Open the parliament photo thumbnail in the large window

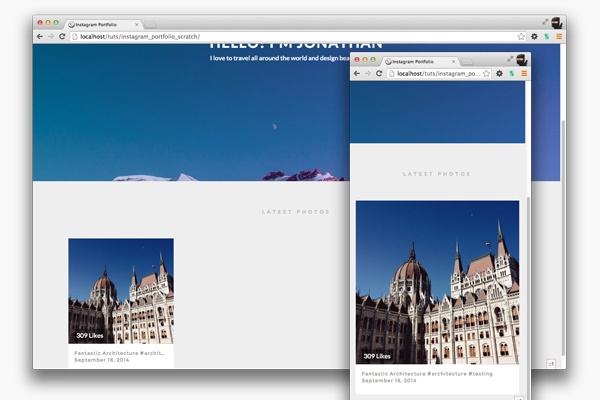tap(121, 291)
